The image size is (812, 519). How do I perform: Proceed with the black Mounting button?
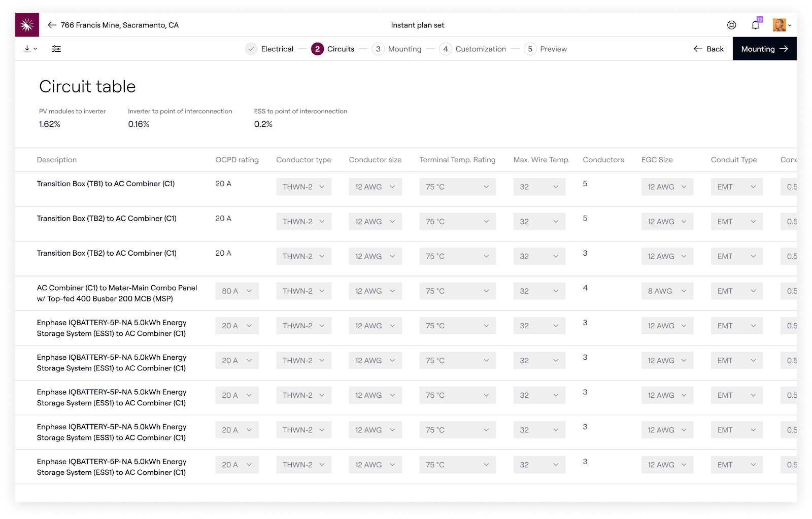coord(764,49)
